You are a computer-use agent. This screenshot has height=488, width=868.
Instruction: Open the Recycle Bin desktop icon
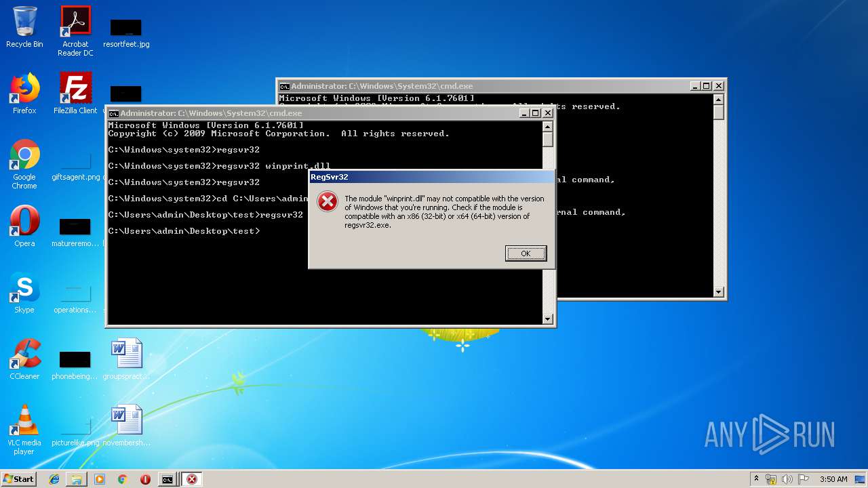tap(24, 27)
